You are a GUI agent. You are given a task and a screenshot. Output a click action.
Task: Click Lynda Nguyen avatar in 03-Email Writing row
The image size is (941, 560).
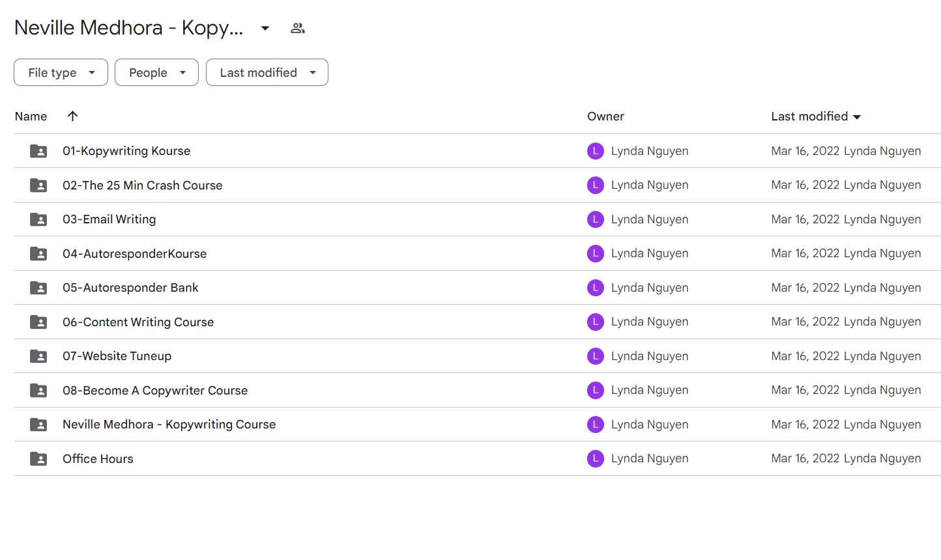click(x=596, y=219)
